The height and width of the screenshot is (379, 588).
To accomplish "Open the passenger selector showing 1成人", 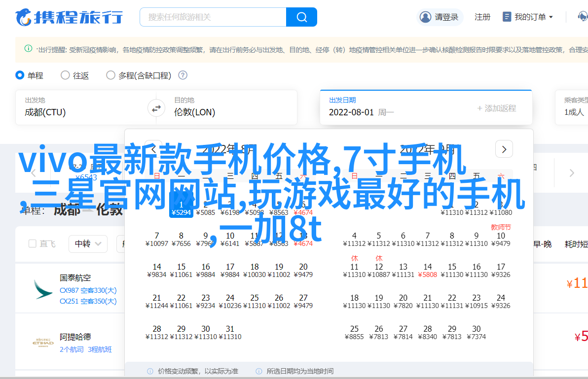I will pyautogui.click(x=574, y=107).
